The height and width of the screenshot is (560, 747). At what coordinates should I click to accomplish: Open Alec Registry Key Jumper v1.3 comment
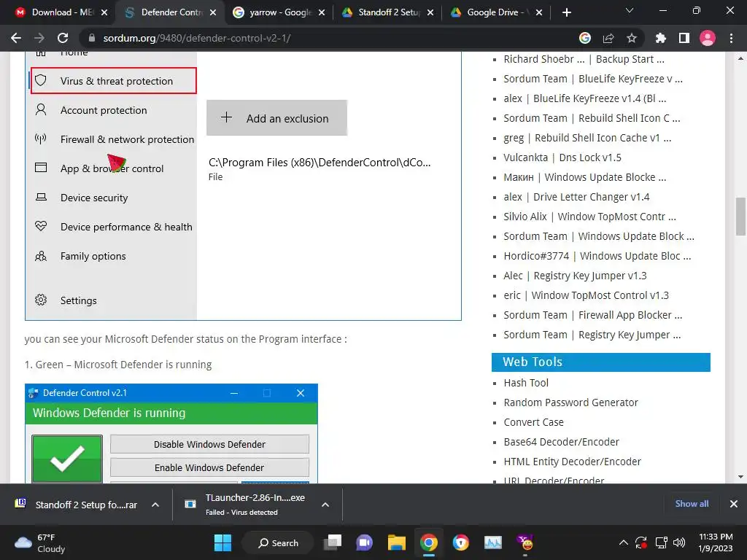point(575,276)
